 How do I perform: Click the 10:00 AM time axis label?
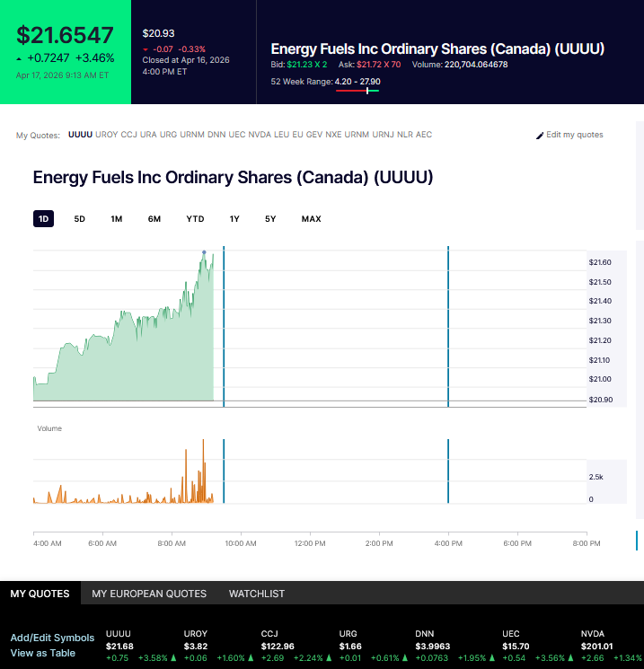coord(241,543)
